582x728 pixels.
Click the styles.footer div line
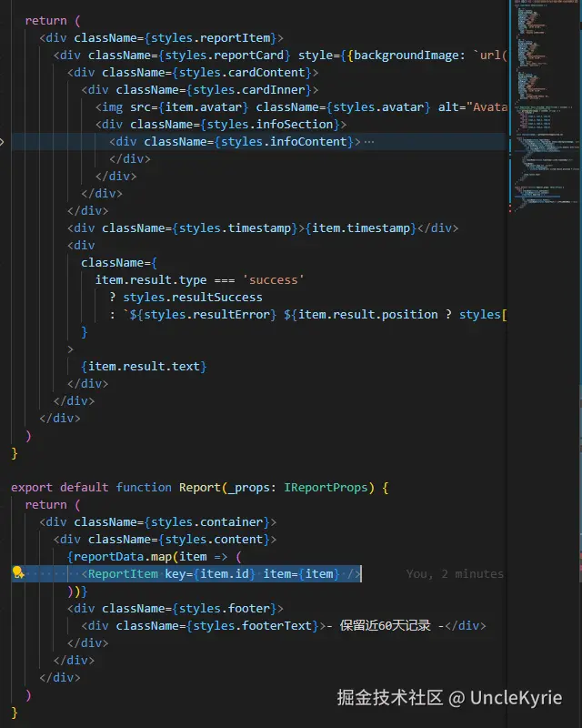click(175, 608)
